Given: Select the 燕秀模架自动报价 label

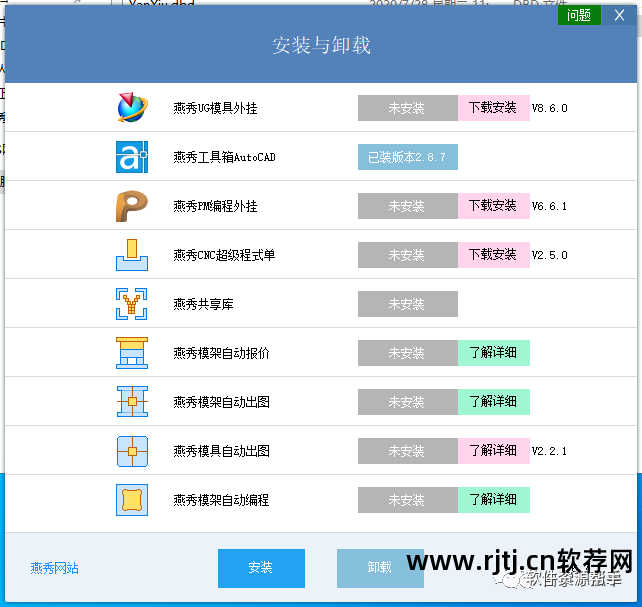Looking at the screenshot, I should (222, 353).
